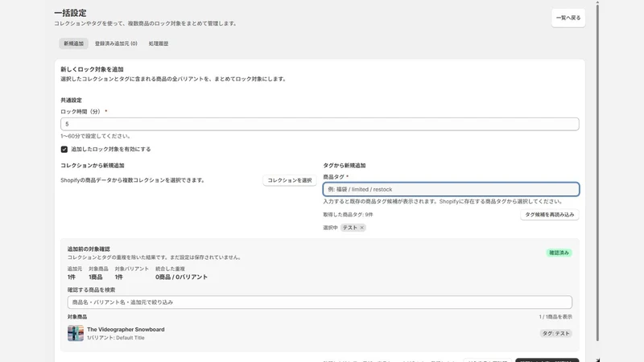Click the 0商品 / 0バリアント duplicate count

tap(182, 277)
